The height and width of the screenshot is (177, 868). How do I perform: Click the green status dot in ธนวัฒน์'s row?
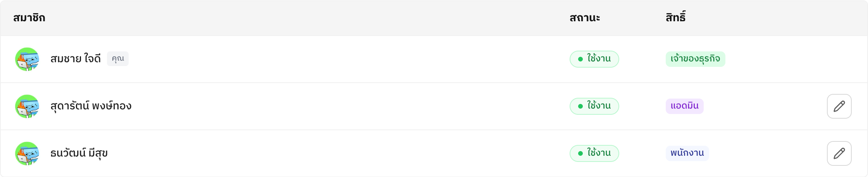[x=580, y=153]
